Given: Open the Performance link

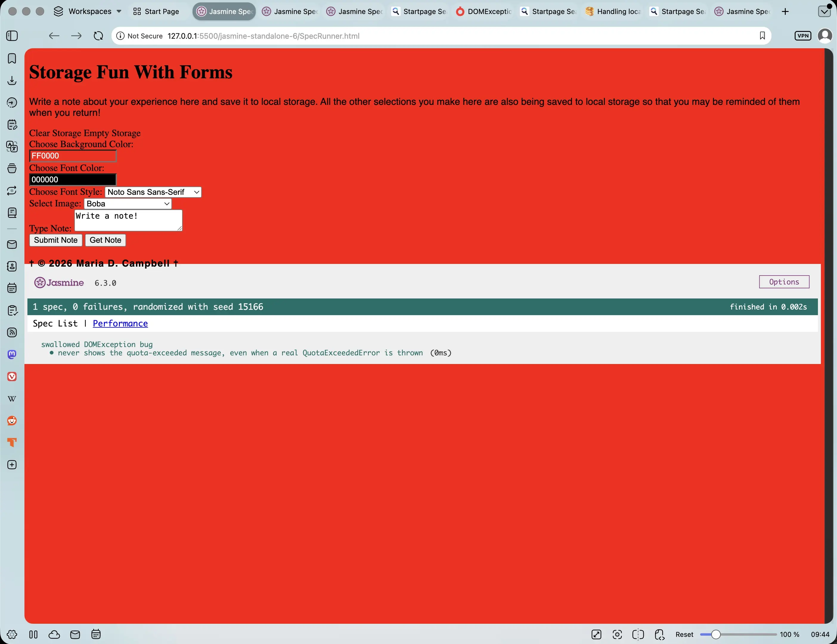Looking at the screenshot, I should 120,323.
